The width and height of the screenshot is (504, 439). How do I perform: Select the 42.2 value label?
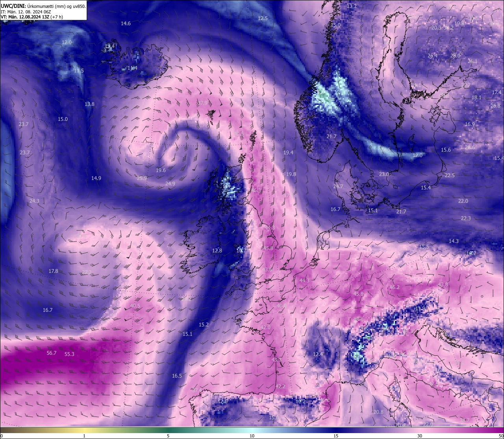pos(280,387)
